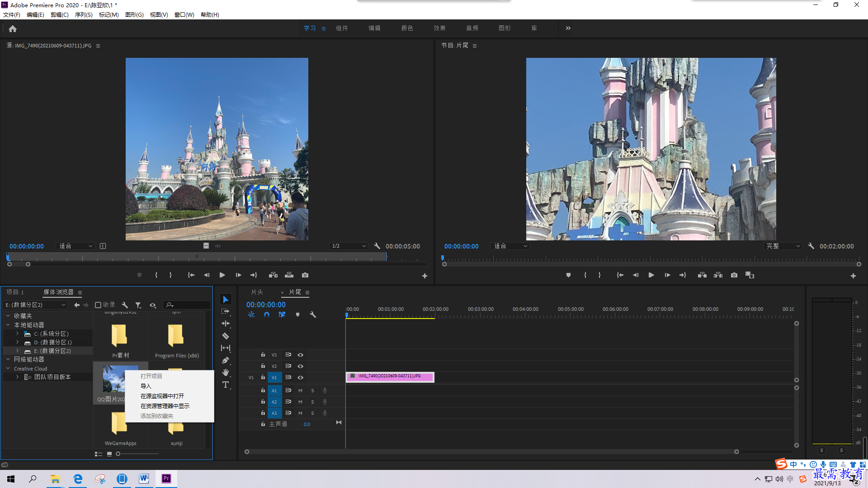
Task: Open program monitor zoom 适合 dropdown
Action: click(x=510, y=246)
